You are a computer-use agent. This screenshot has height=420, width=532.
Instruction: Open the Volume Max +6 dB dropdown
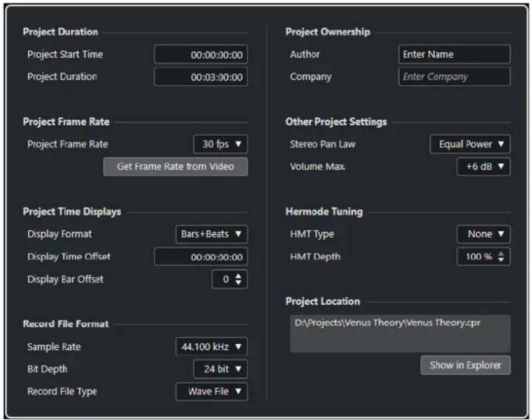[483, 167]
